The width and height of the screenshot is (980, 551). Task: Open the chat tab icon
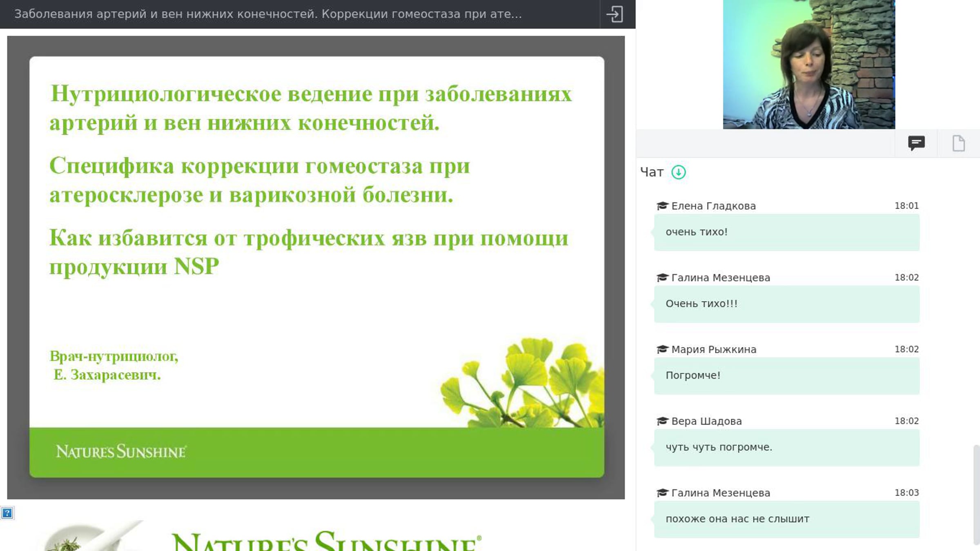[916, 143]
